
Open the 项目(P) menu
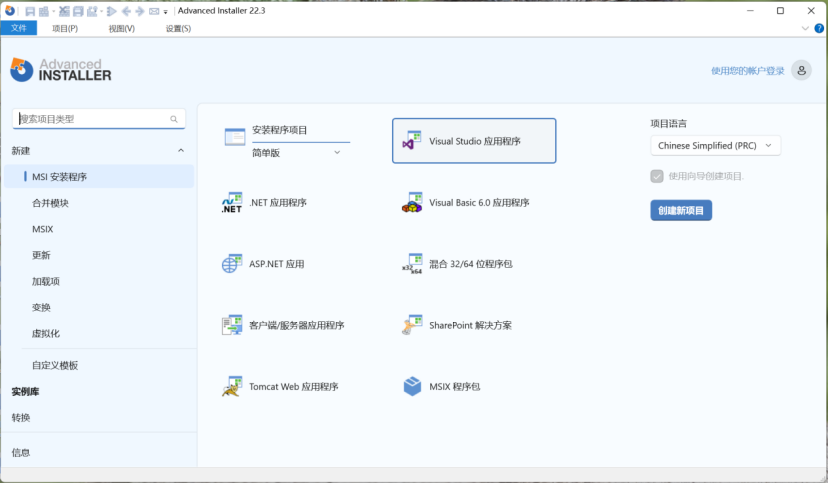click(65, 29)
